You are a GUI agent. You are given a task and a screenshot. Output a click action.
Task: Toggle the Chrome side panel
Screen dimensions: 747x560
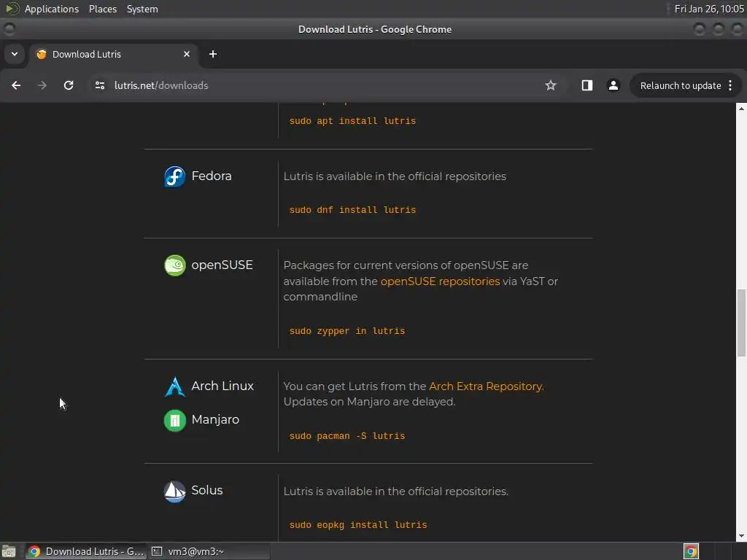coord(587,85)
